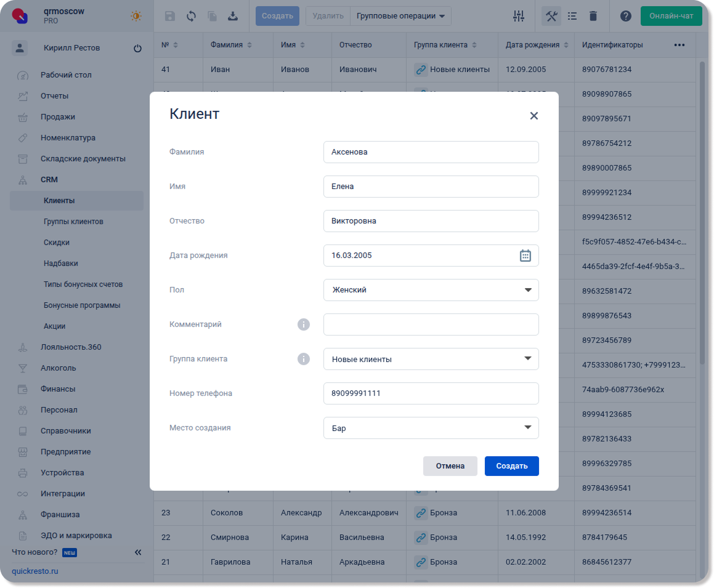Open the filter sliders icon
This screenshot has width=714, height=588.
click(x=519, y=16)
